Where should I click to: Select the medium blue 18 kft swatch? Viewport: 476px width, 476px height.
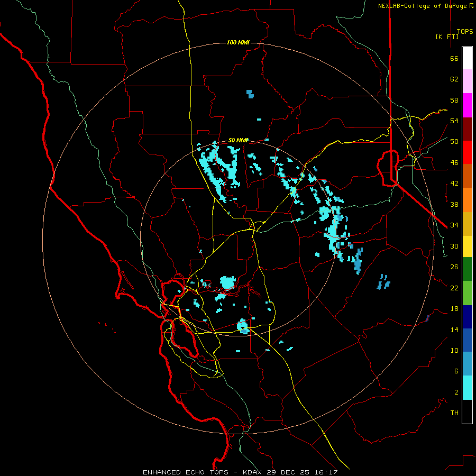(467, 340)
